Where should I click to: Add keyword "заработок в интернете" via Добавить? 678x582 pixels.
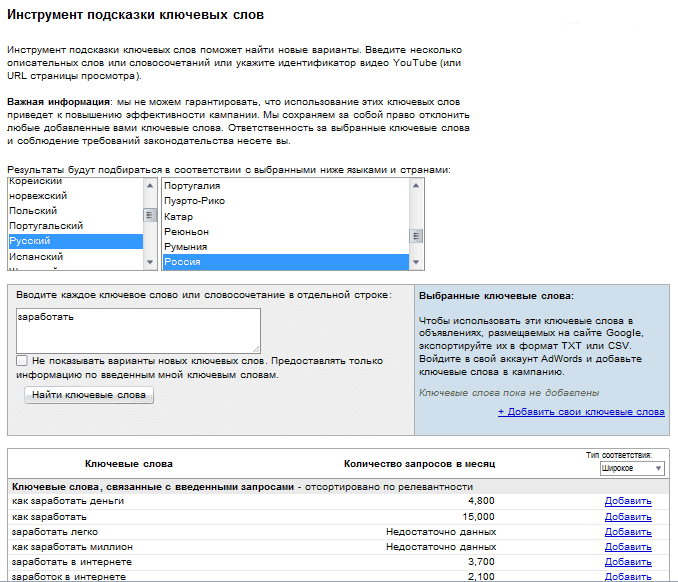(x=628, y=576)
